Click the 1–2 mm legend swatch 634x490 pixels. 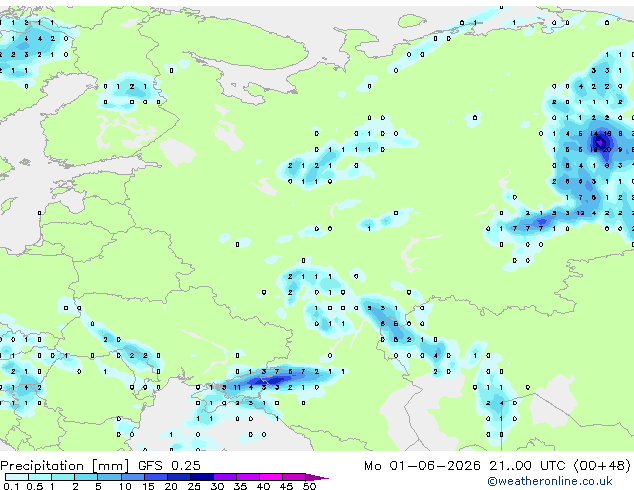63,477
